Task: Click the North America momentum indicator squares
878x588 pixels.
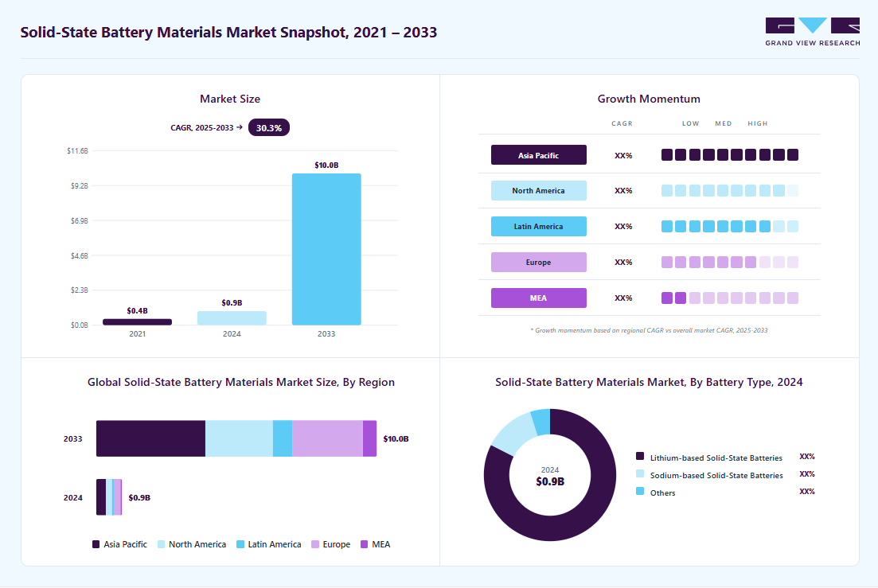Action: tap(730, 191)
